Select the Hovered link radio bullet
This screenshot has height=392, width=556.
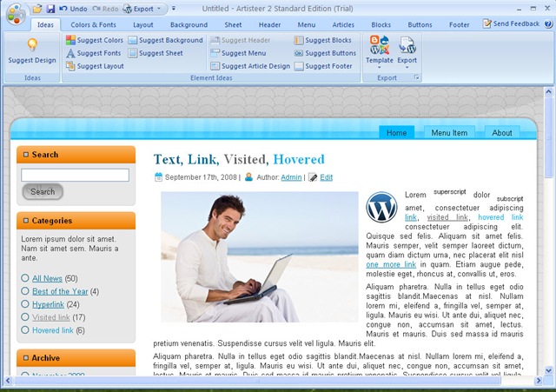tap(25, 330)
